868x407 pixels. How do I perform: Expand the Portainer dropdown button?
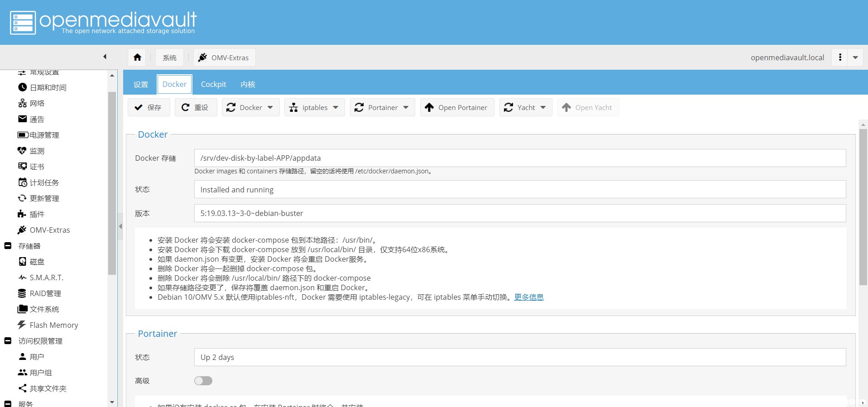click(382, 108)
